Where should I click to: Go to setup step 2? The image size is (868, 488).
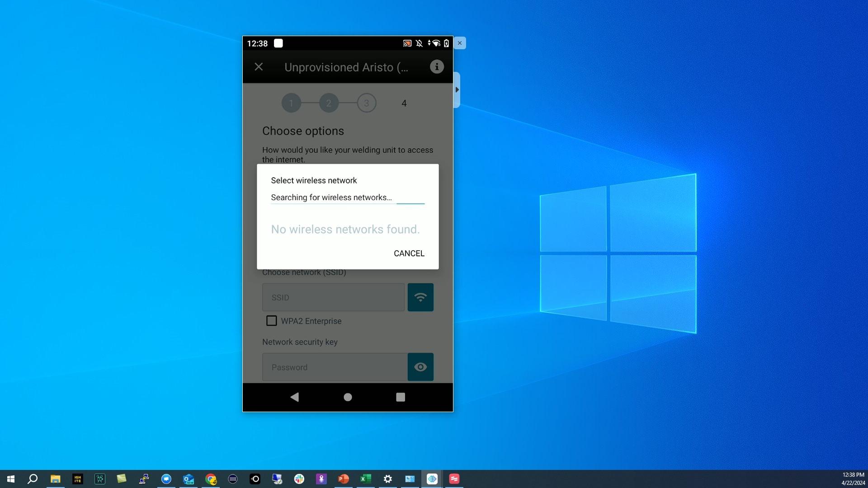(x=329, y=103)
